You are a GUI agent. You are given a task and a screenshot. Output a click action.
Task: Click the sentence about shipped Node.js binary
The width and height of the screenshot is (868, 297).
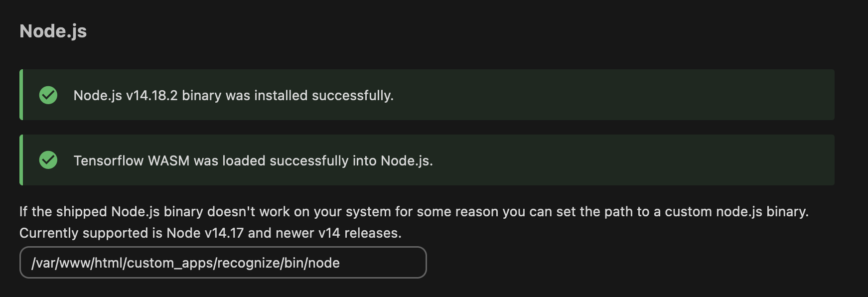tap(363, 211)
